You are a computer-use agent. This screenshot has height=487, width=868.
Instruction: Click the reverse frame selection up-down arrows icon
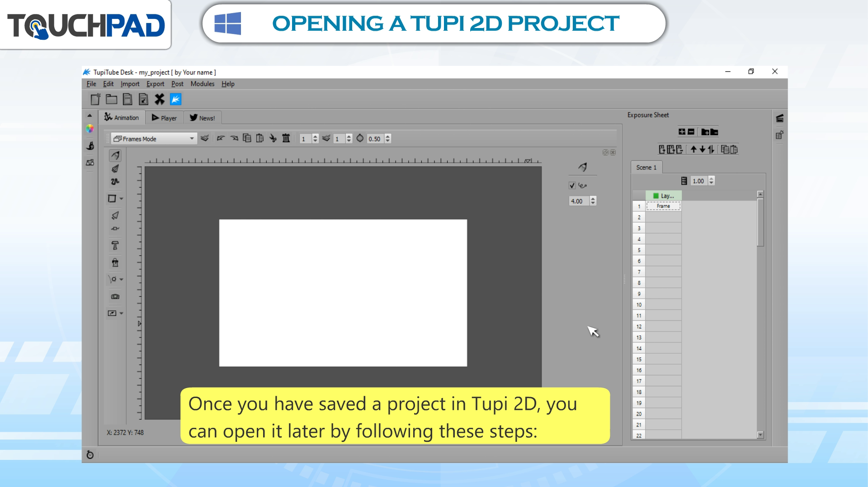[711, 150]
